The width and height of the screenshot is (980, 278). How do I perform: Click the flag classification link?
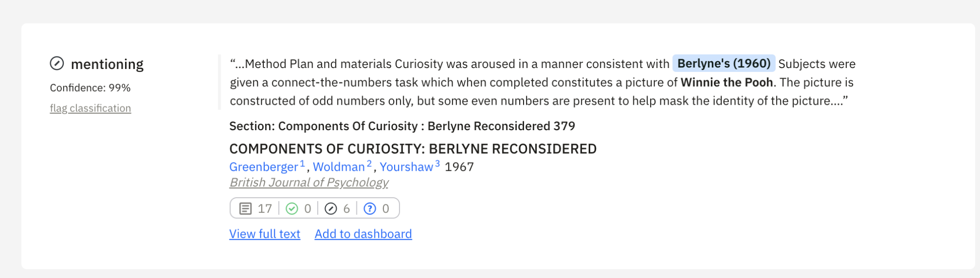90,108
